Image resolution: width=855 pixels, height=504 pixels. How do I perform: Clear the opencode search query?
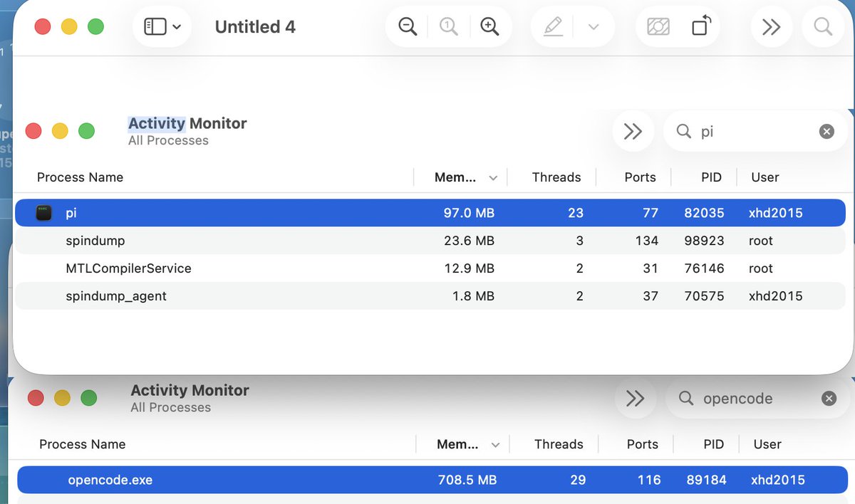tap(829, 399)
